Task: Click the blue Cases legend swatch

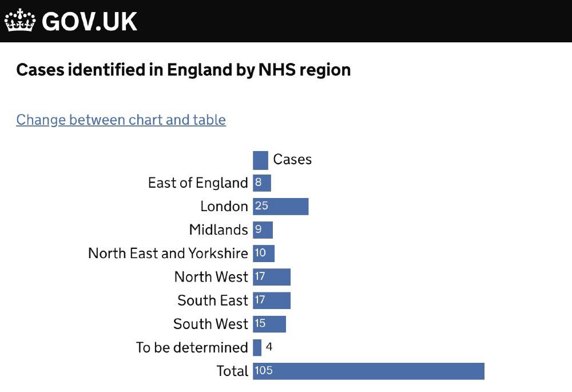Action: click(x=260, y=160)
